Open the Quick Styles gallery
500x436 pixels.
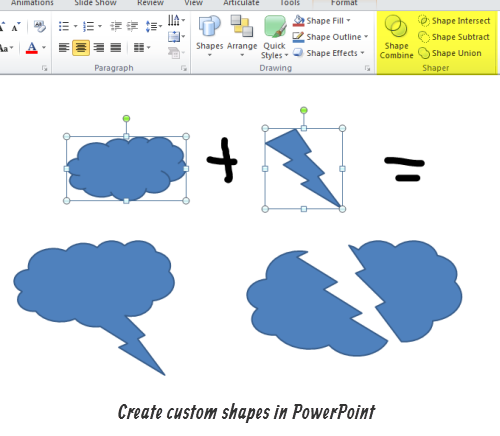(274, 37)
